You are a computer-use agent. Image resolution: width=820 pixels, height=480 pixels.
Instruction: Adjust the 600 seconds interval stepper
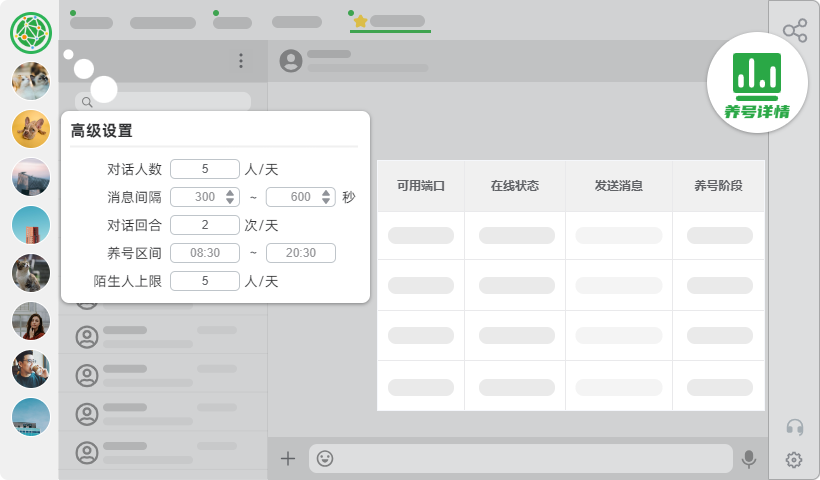[327, 197]
